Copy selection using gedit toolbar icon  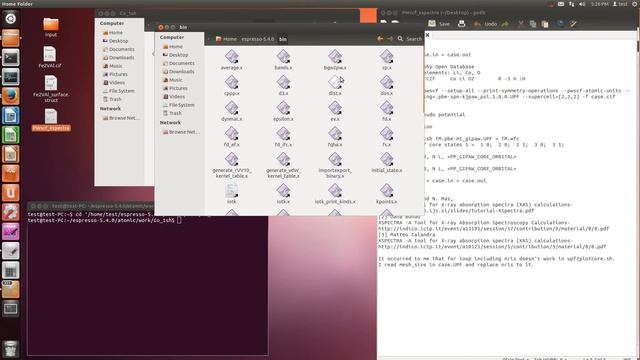tap(533, 24)
